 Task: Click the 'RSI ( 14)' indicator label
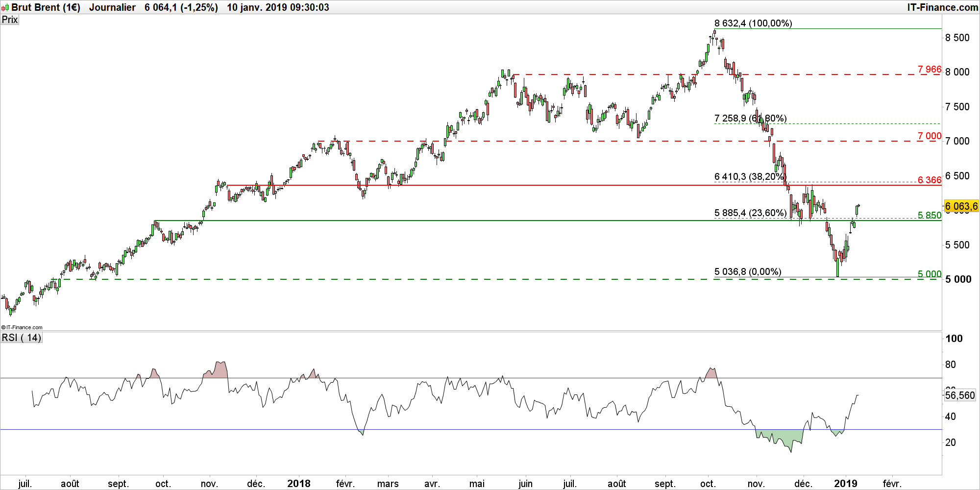(22, 338)
